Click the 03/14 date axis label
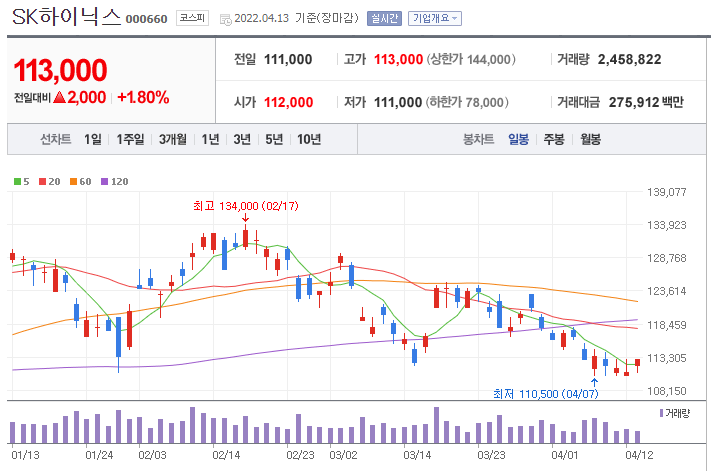Image resolution: width=711 pixels, height=471 pixels. point(417,455)
